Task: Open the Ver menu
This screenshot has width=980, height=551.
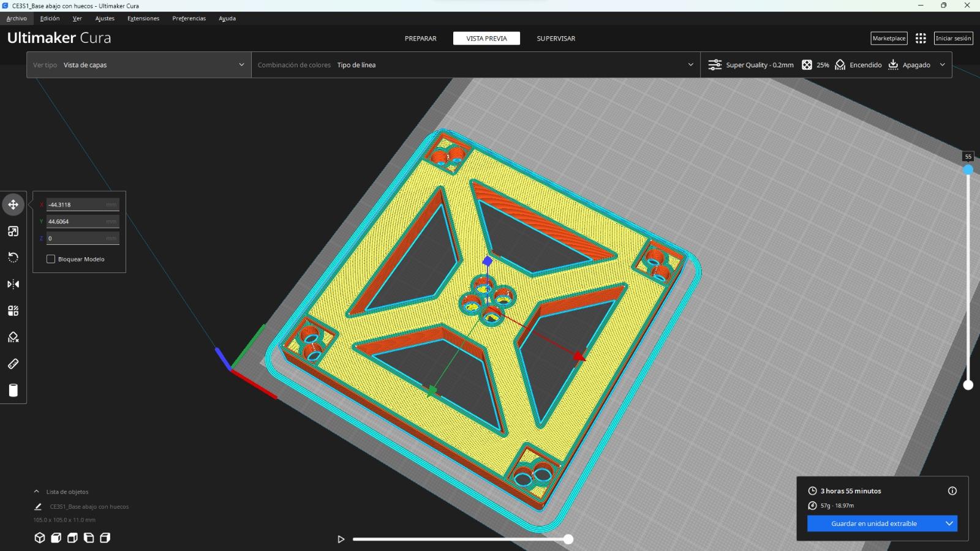Action: pyautogui.click(x=77, y=18)
